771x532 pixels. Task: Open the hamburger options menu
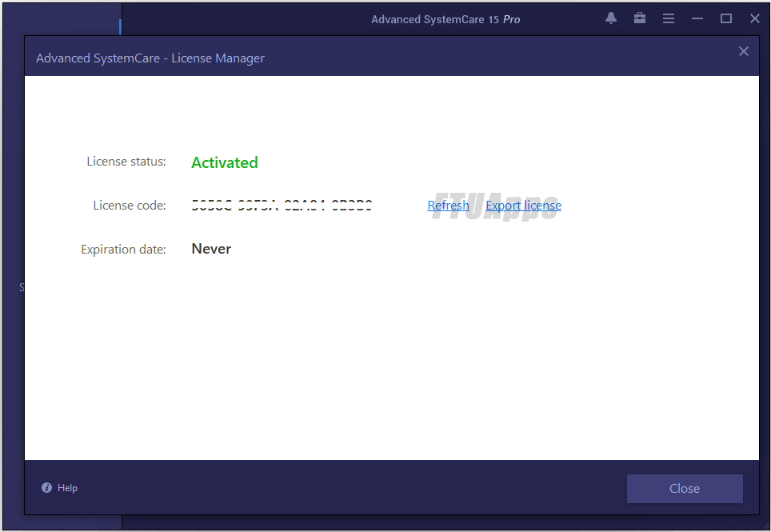pos(669,18)
